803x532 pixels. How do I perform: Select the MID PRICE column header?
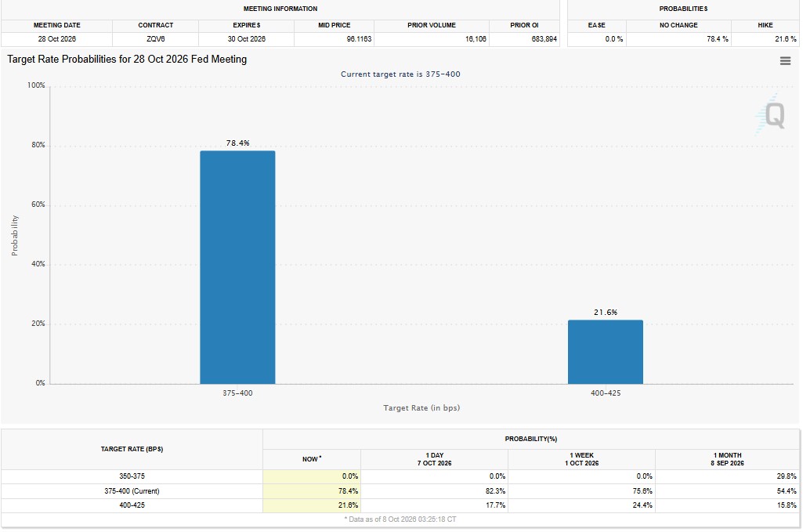[335, 25]
